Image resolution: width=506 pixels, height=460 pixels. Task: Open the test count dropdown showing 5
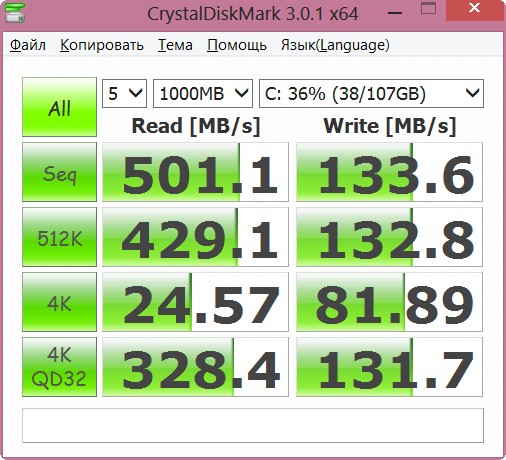tap(124, 93)
